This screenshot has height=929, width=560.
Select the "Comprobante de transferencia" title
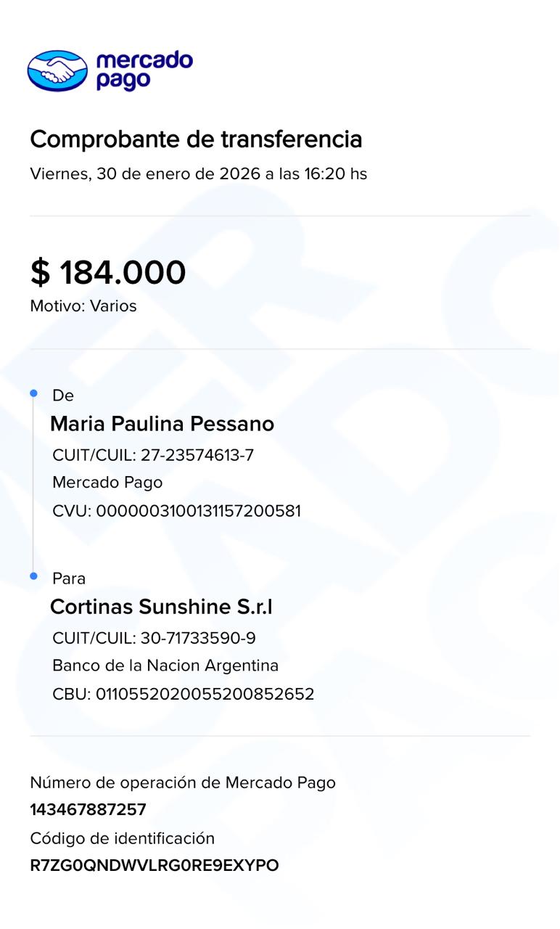pos(196,139)
